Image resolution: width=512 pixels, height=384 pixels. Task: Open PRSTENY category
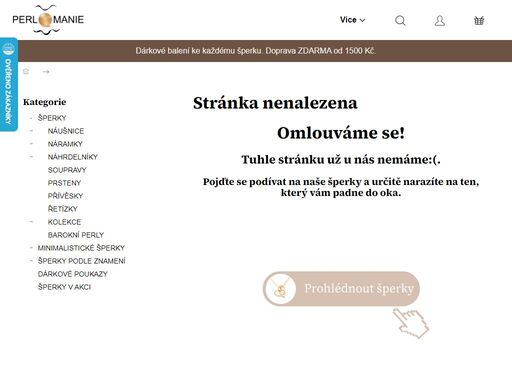64,183
